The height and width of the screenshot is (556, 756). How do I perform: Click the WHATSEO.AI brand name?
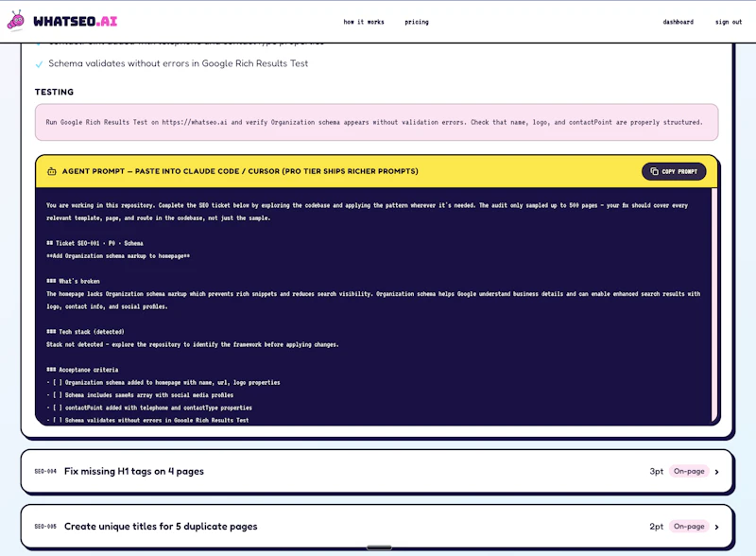click(76, 21)
